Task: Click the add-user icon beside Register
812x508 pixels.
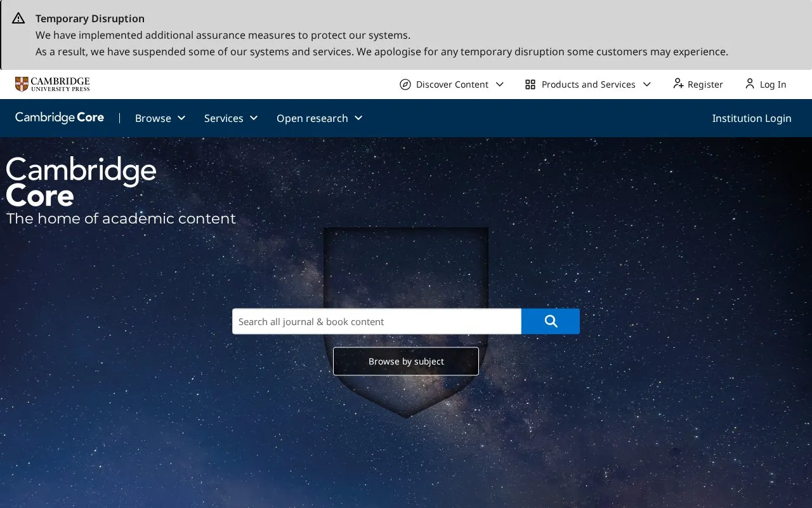Action: [x=678, y=84]
